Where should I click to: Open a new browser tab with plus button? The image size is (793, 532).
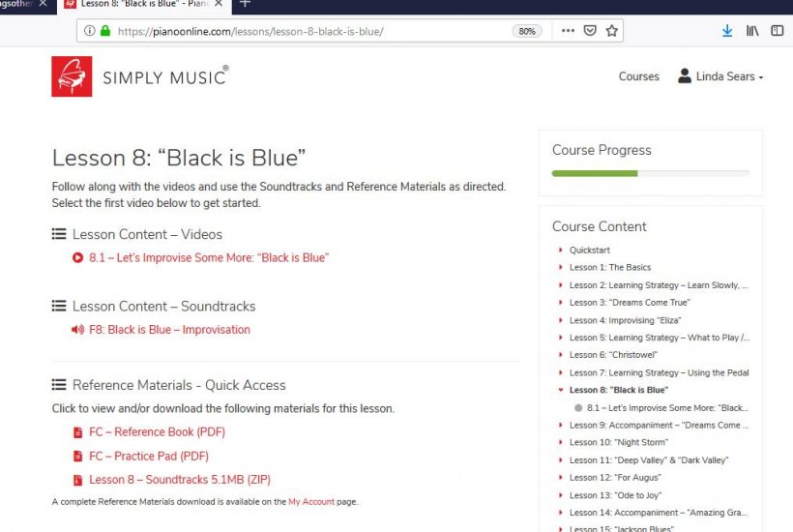coord(245,5)
